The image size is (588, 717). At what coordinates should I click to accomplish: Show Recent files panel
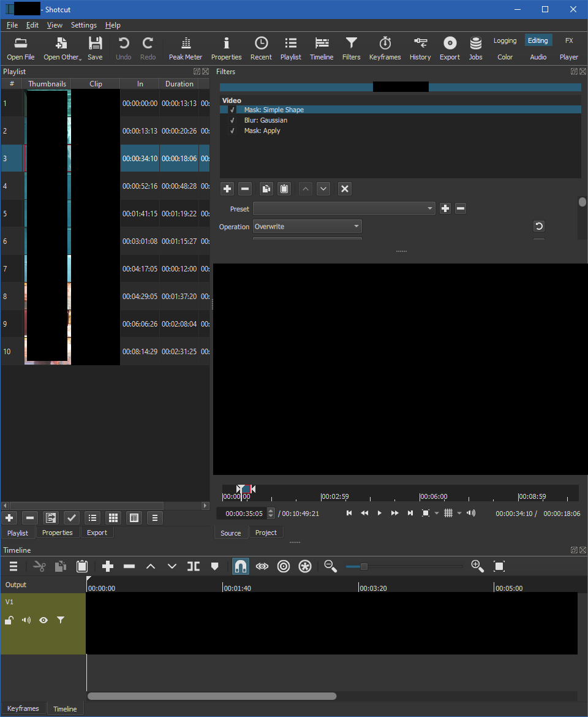pos(261,48)
